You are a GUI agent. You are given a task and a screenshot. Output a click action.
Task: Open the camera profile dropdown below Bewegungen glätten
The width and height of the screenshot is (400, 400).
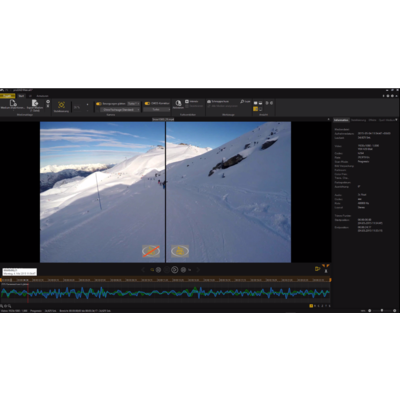point(120,109)
